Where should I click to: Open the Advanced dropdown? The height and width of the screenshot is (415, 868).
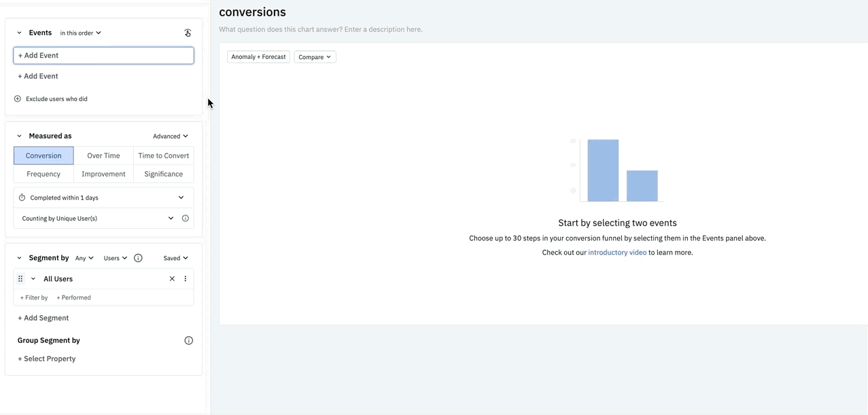tap(170, 136)
